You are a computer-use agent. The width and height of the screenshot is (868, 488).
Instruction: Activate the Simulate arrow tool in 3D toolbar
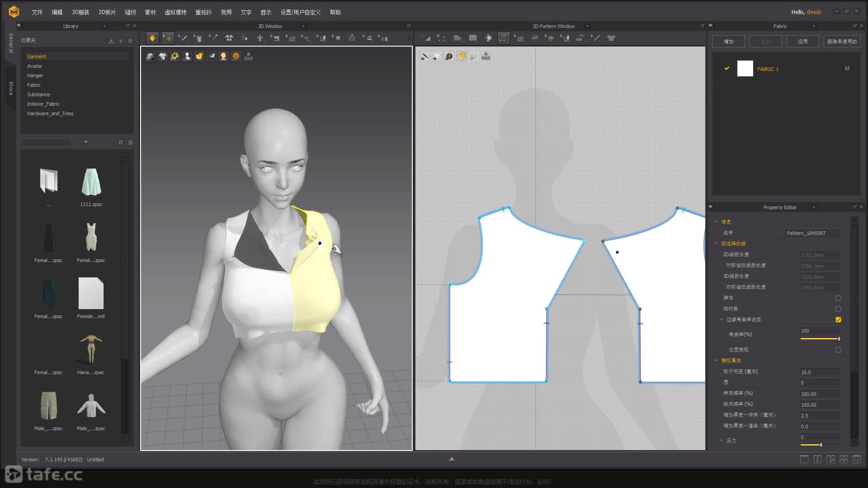152,38
